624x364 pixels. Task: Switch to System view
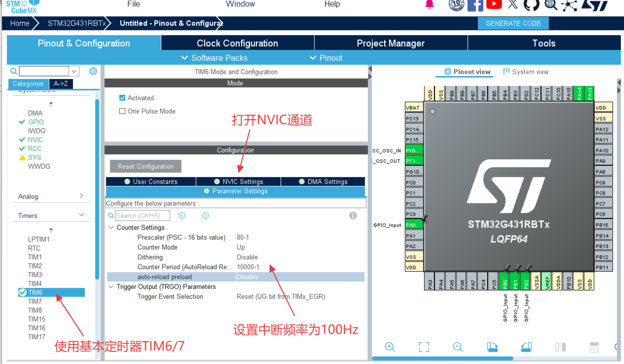(x=525, y=72)
